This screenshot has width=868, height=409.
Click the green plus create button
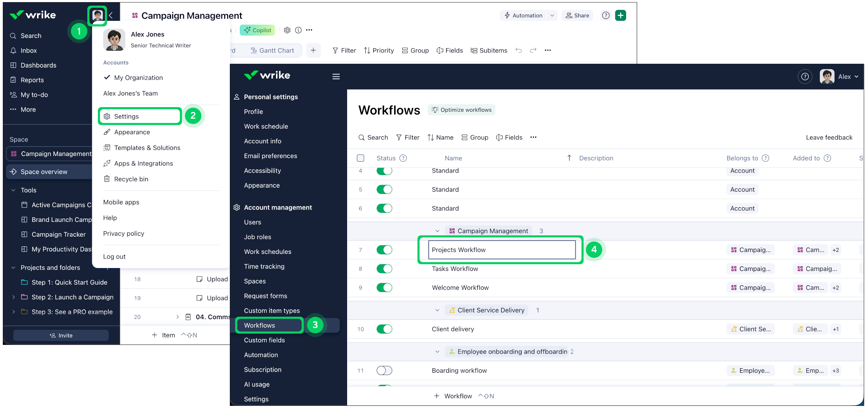pyautogui.click(x=621, y=15)
